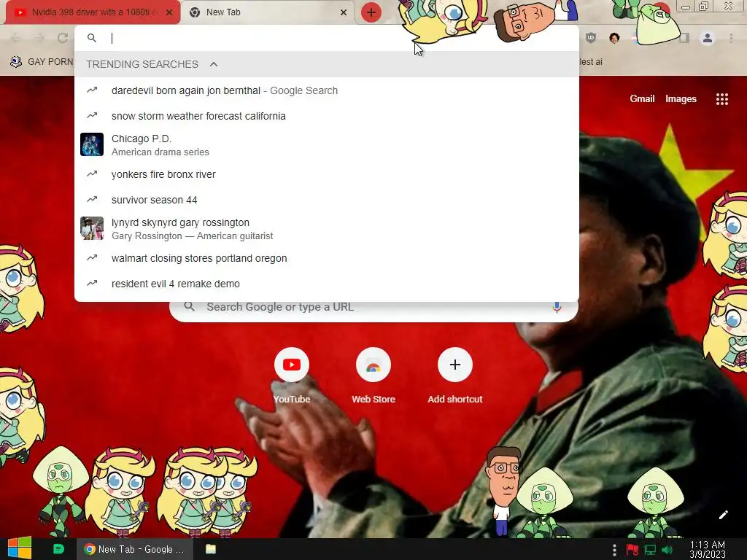Click the Add shortcut button
The image size is (747, 560).
coord(455,376)
